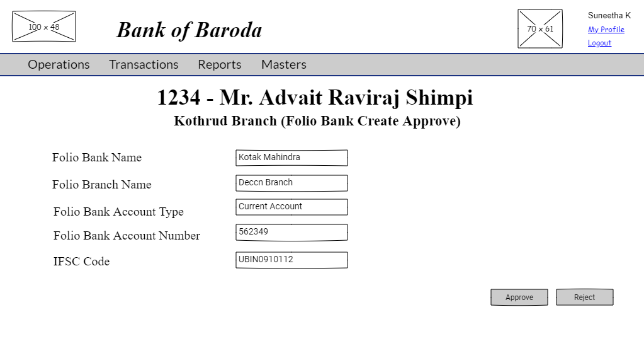Click the field containing 562349
This screenshot has width=644, height=353.
(291, 232)
